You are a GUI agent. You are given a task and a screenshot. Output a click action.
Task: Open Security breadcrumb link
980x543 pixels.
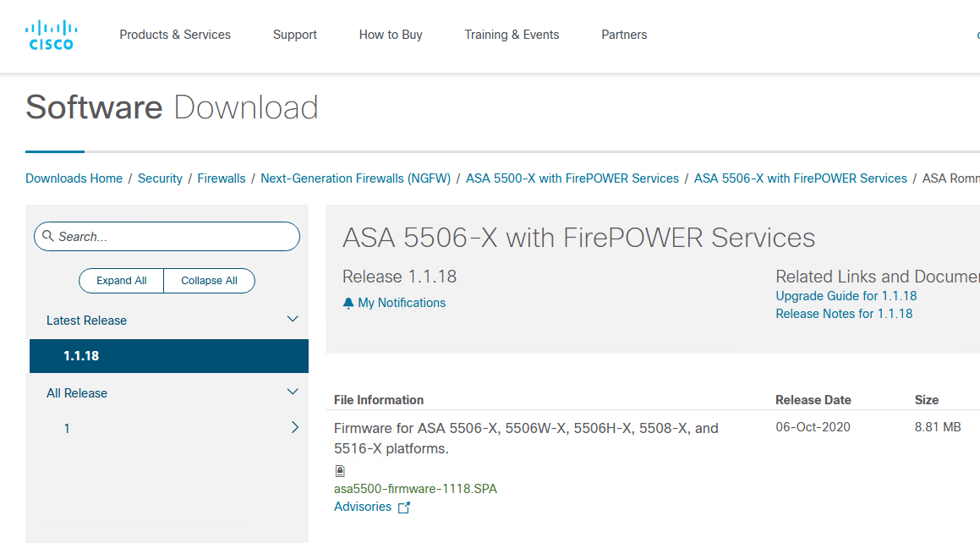(160, 178)
